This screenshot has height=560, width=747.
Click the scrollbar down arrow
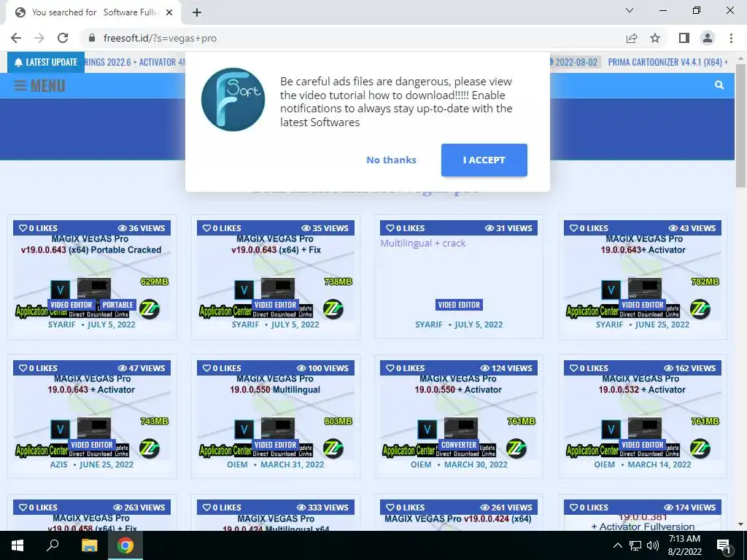point(740,524)
